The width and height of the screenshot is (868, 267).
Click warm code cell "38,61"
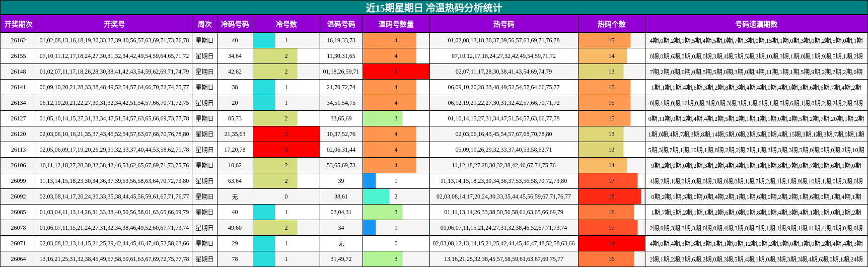click(x=341, y=196)
